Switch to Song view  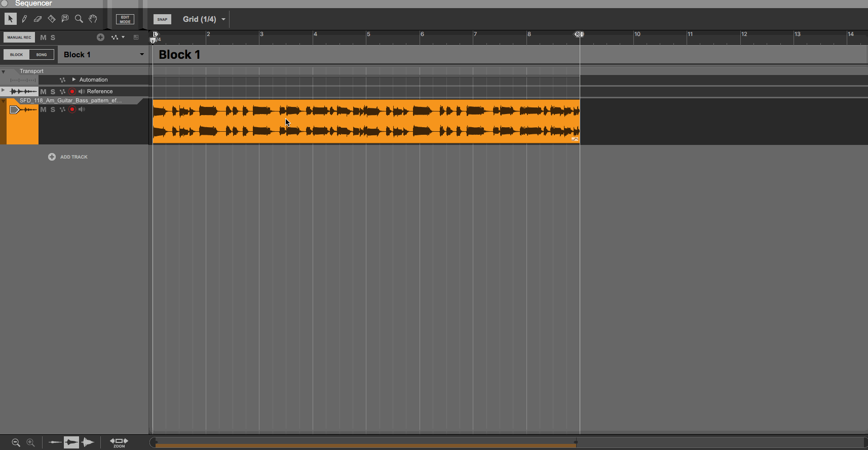pyautogui.click(x=42, y=55)
